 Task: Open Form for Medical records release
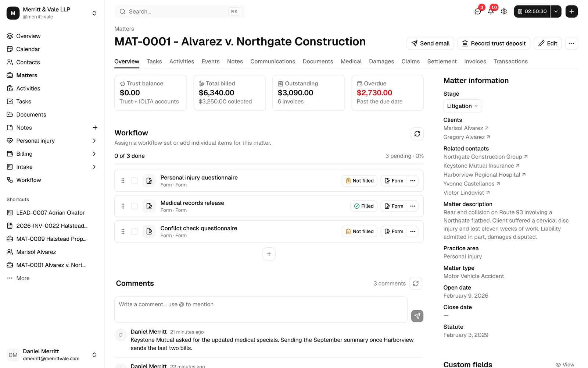[x=394, y=206]
